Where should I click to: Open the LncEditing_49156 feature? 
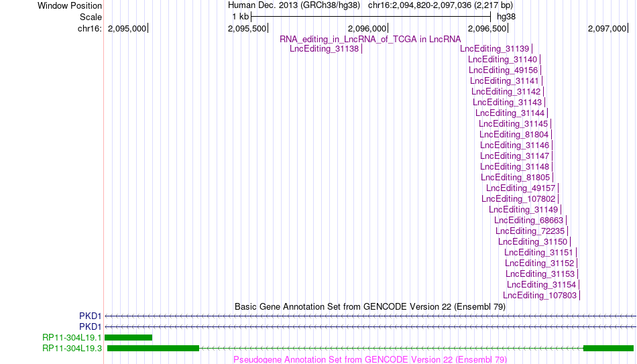pos(504,70)
